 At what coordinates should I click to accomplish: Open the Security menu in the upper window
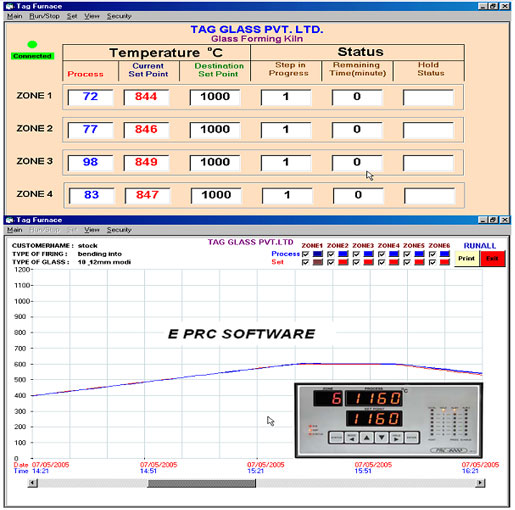(x=119, y=16)
